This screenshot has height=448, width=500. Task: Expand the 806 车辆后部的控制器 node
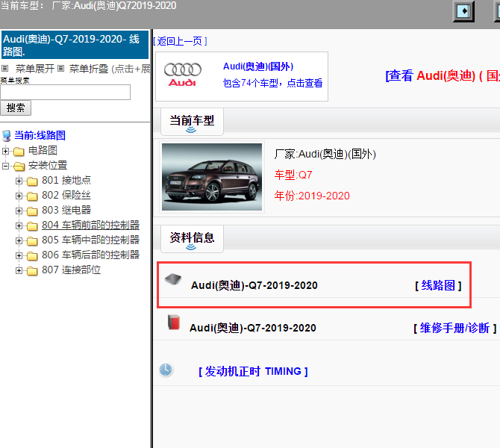click(x=19, y=256)
